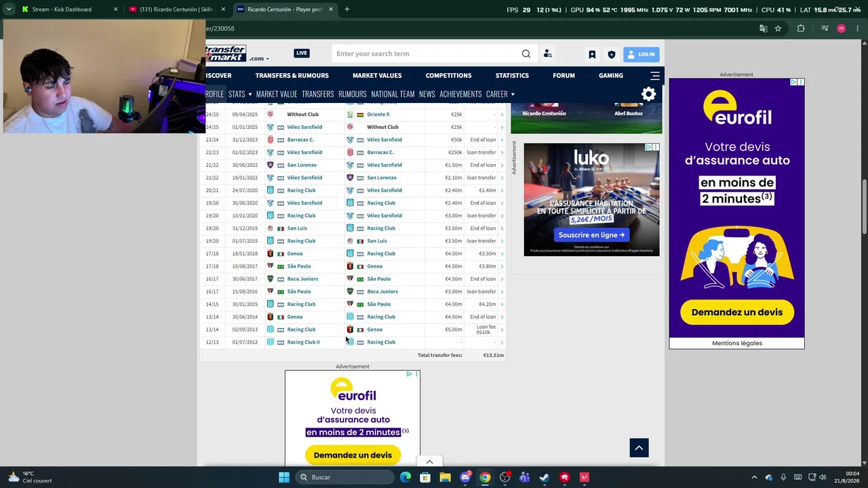Open the detailed person search icon
The height and width of the screenshot is (488, 868).
(x=547, y=54)
